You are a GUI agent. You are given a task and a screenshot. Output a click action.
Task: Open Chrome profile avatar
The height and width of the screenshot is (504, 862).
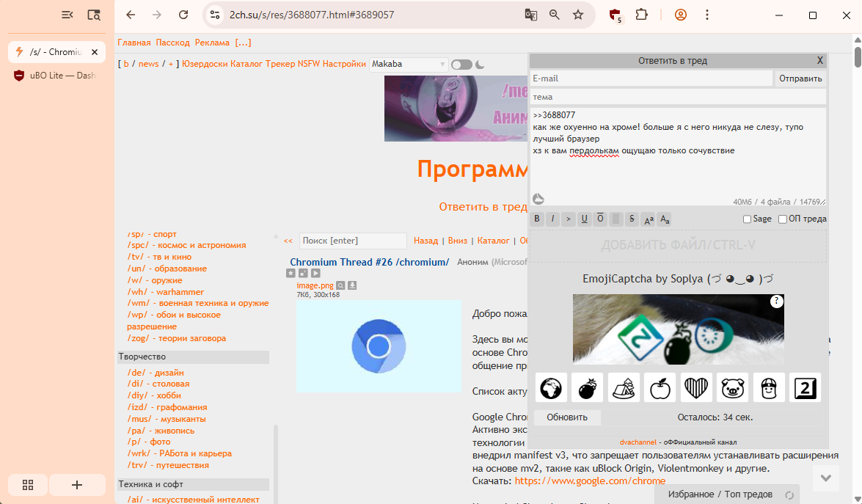(681, 15)
